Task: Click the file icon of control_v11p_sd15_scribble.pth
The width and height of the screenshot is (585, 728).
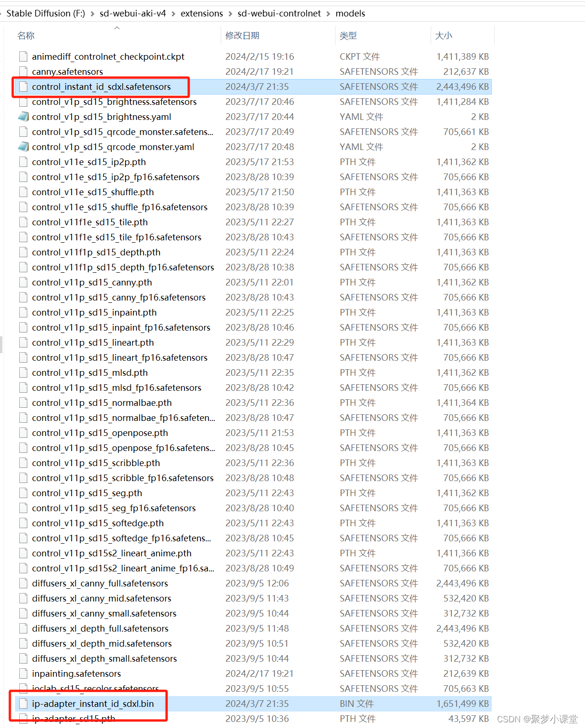Action: pos(23,463)
